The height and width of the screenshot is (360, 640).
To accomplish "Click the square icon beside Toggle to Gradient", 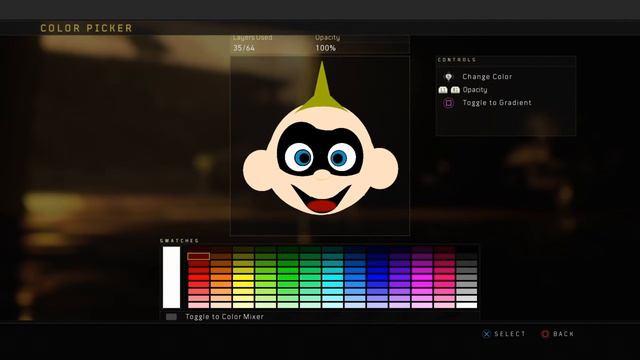I will (449, 103).
